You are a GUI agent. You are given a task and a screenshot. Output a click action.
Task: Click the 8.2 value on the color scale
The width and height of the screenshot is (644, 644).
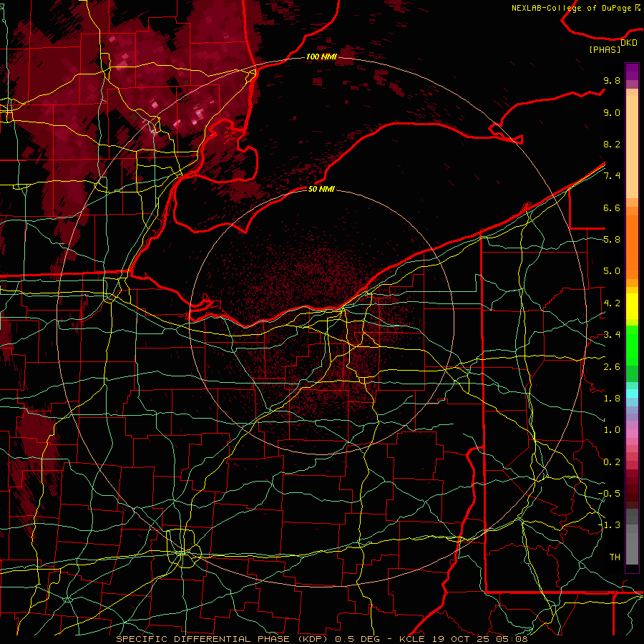click(x=612, y=144)
